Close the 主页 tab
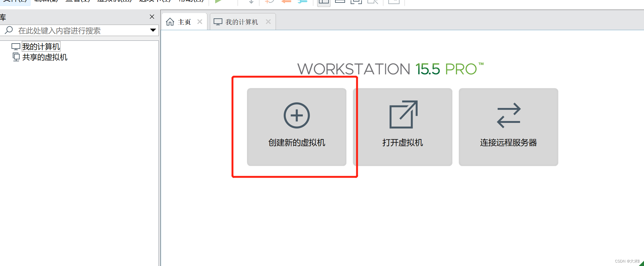The width and height of the screenshot is (644, 266). [x=200, y=22]
